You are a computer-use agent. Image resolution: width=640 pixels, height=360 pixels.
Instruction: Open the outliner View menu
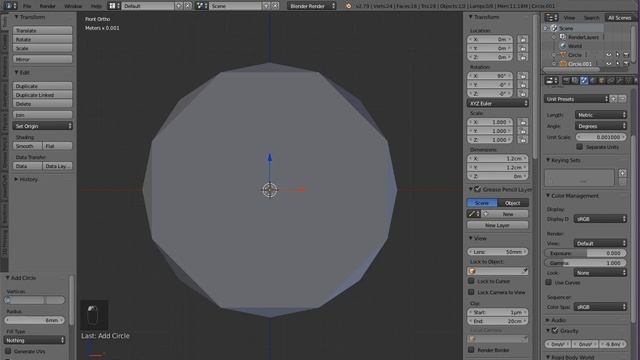(x=569, y=18)
